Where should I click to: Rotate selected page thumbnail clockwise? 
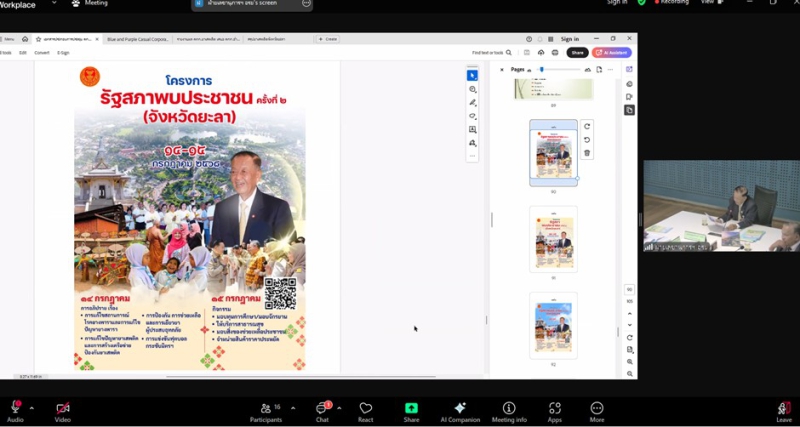pos(587,126)
